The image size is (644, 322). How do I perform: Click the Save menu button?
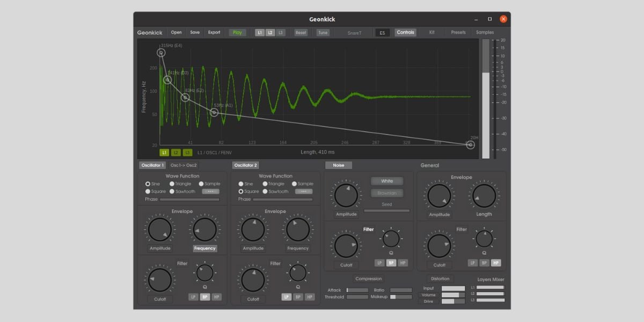click(x=195, y=33)
